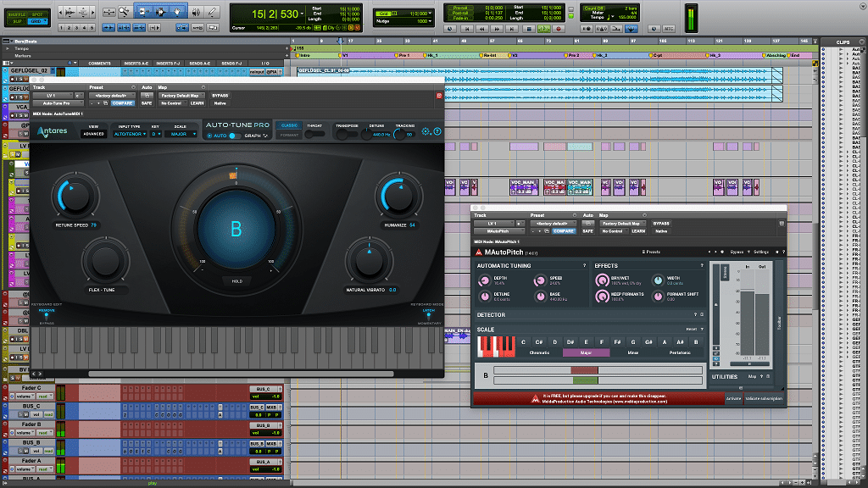Open MAutoPitch LV 1 track selector
Screen dimensions: 868x488
(494, 224)
